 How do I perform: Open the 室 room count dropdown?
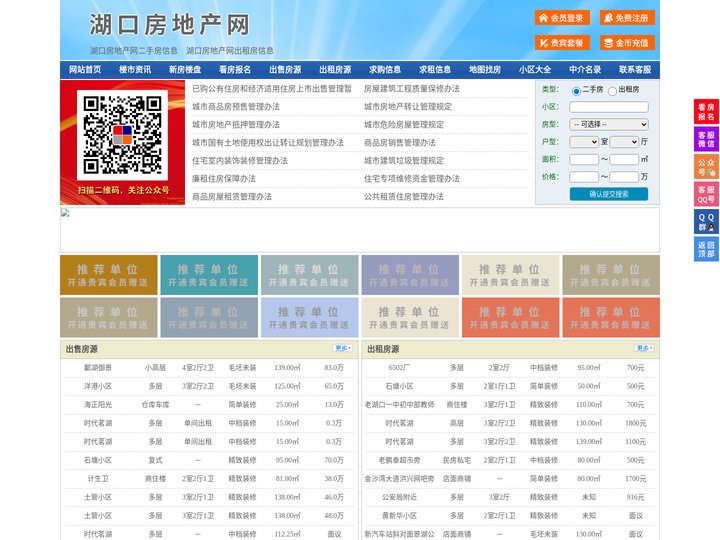[584, 142]
